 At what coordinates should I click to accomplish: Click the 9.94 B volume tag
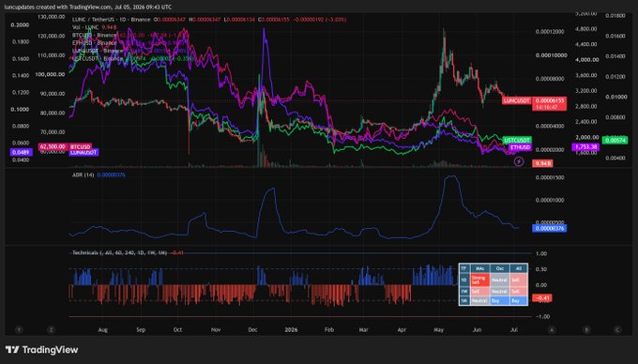point(543,163)
